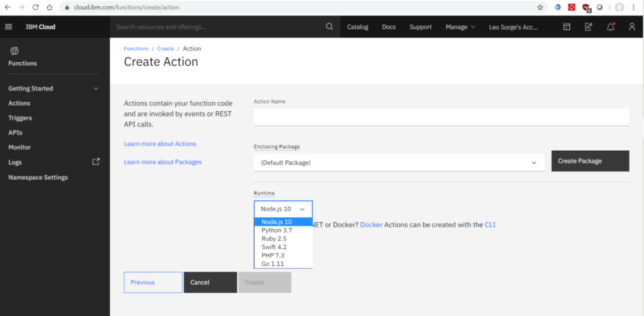The image size is (644, 316).
Task: Follow Learn more about Packages link
Action: (163, 161)
